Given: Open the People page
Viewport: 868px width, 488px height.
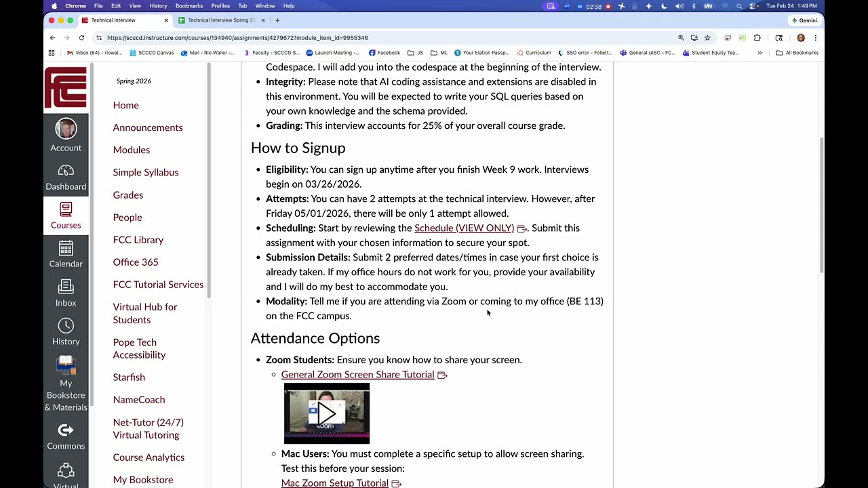Looking at the screenshot, I should click(x=127, y=218).
